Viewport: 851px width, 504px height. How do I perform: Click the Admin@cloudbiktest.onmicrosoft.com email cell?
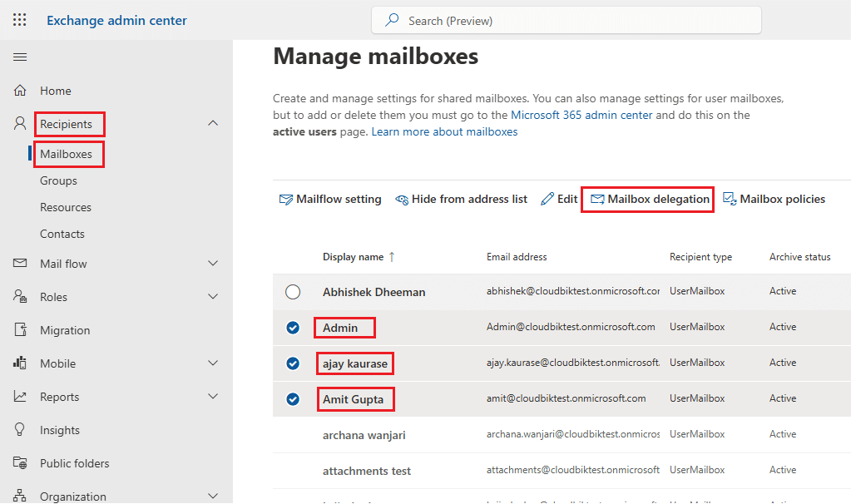[x=571, y=327]
